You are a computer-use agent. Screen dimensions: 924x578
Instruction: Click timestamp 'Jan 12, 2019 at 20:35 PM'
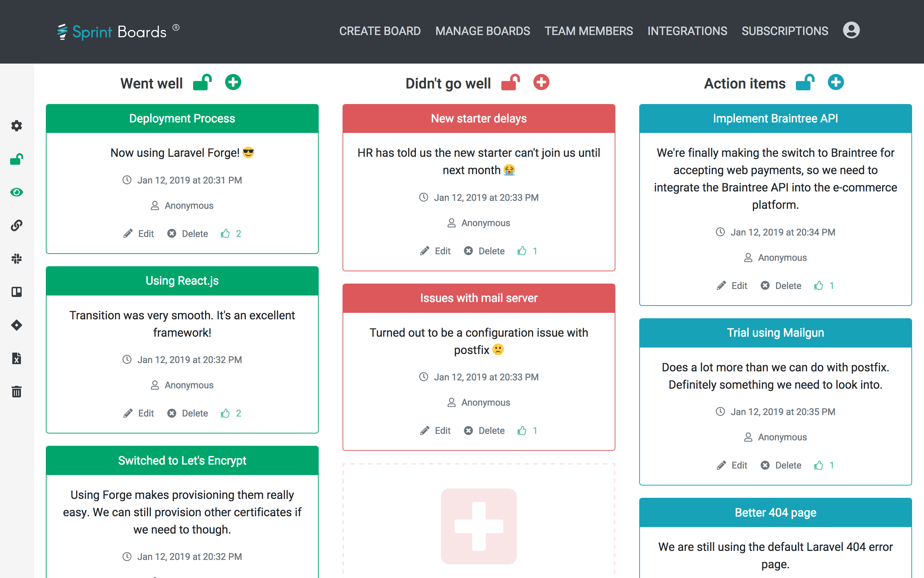coord(783,412)
